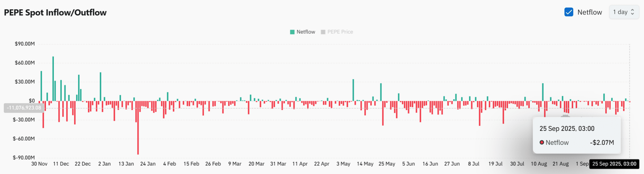The width and height of the screenshot is (644, 174).
Task: Click the $-90.00M y-axis label
Action: (x=24, y=158)
